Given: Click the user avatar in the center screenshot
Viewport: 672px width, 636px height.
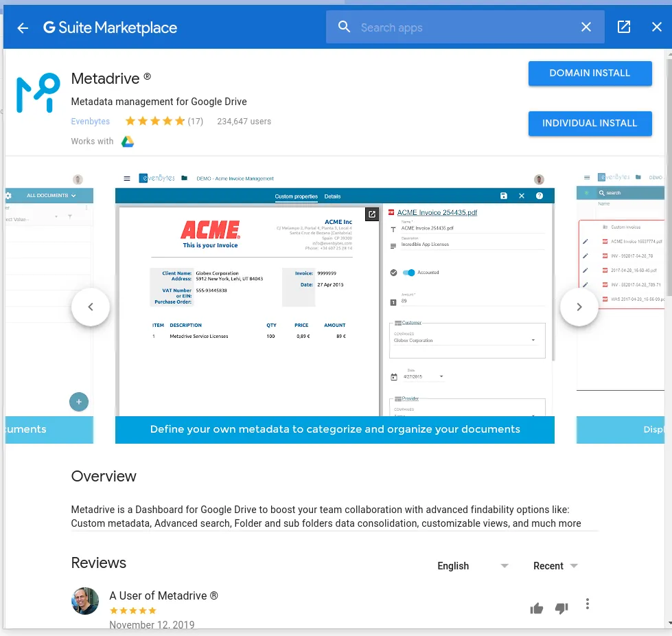Looking at the screenshot, I should (539, 179).
